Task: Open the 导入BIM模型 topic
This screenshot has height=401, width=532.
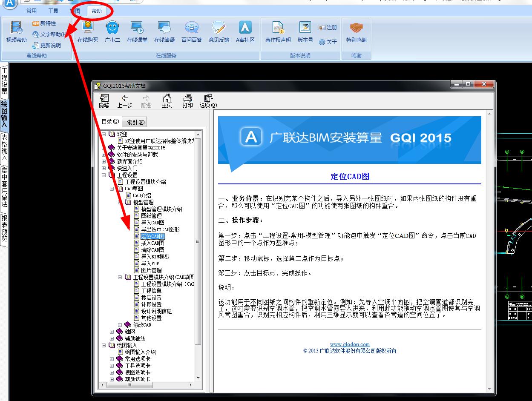Action: coord(155,257)
